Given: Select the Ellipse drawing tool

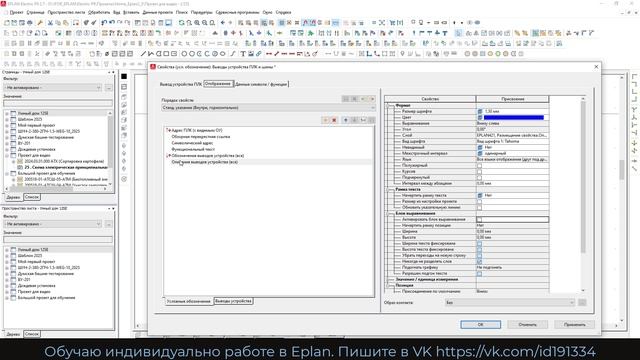Looking at the screenshot, I should tap(222, 53).
